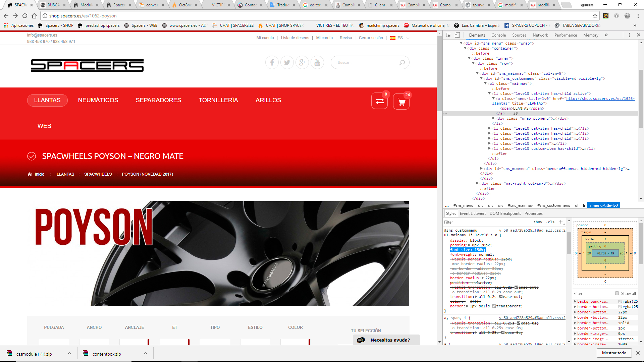644x362 pixels.
Task: Open the shopping cart icon with badge 24
Action: (x=401, y=101)
